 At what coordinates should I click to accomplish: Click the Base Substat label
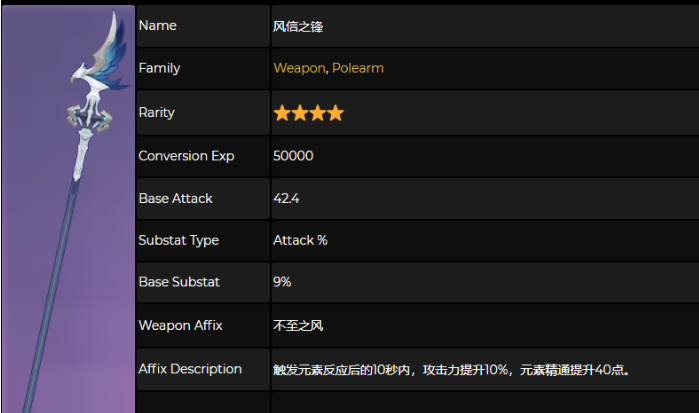click(179, 282)
